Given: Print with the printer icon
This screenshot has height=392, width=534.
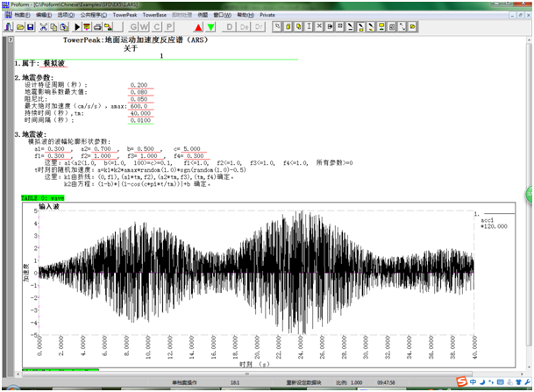Looking at the screenshot, I should (x=97, y=27).
